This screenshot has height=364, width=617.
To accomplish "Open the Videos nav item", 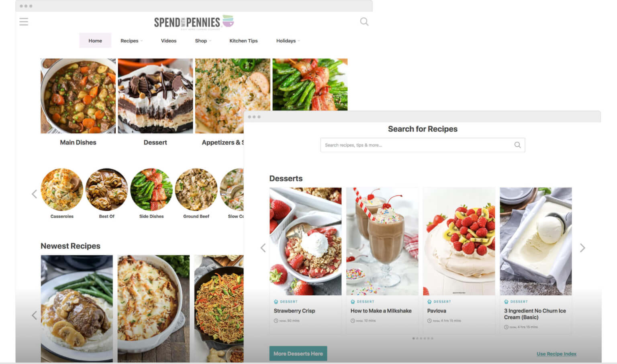I will (x=169, y=41).
